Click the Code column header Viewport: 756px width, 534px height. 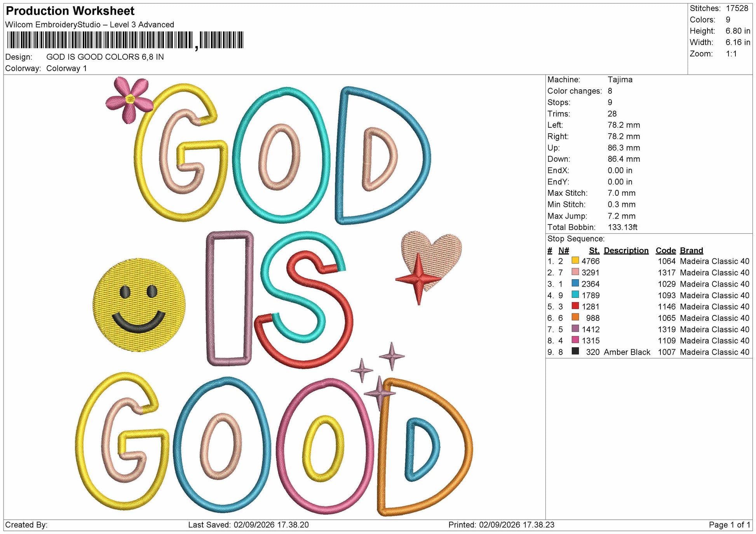tap(665, 250)
